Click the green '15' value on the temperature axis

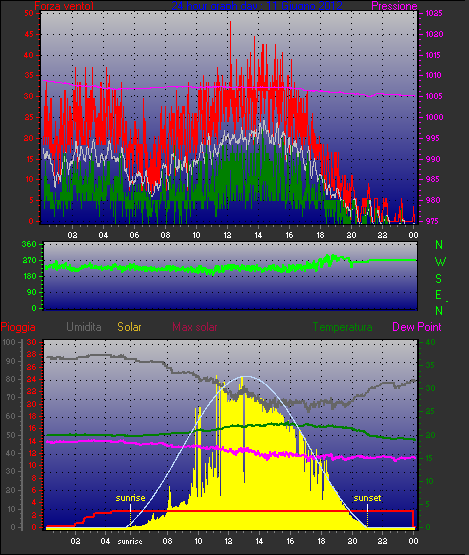click(430, 458)
